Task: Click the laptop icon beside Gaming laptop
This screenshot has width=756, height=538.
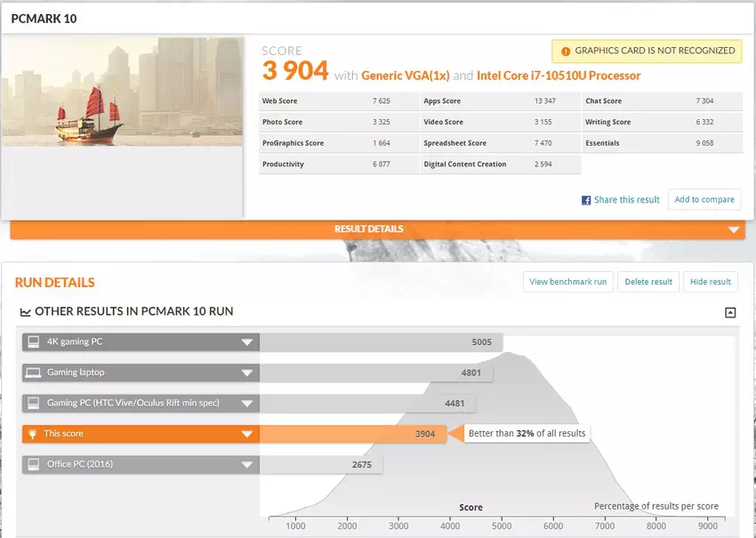Action: pos(33,373)
